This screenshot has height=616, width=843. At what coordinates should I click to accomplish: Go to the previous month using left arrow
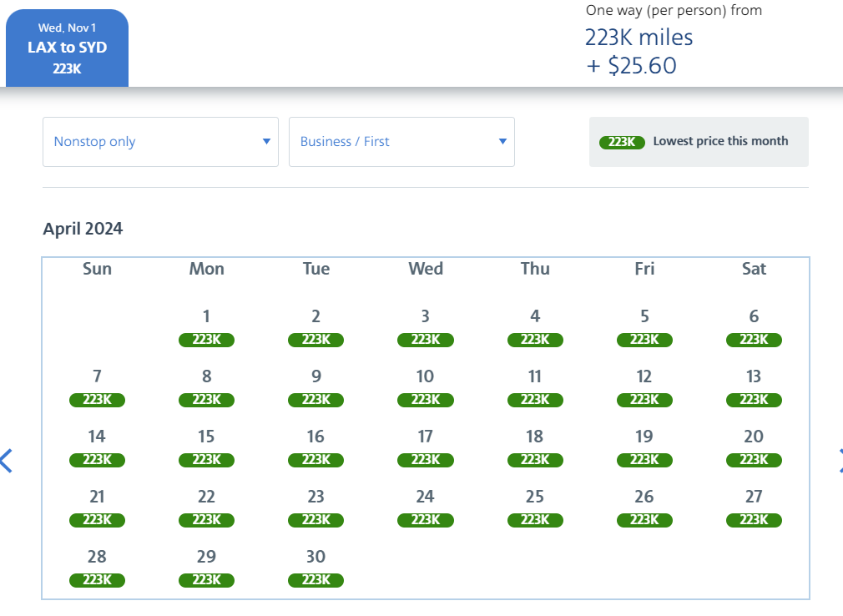7,460
